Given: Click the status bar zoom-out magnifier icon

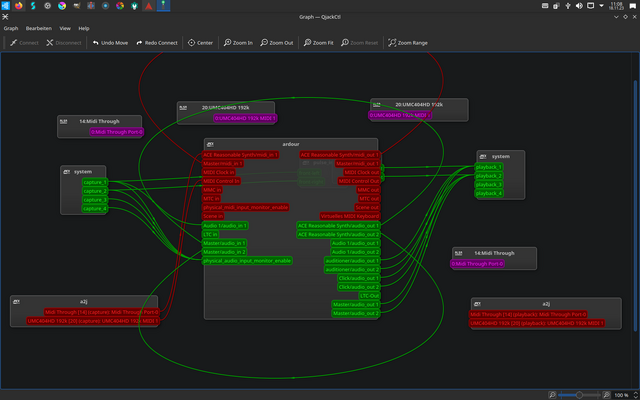Looking at the screenshot, I should pos(552,395).
